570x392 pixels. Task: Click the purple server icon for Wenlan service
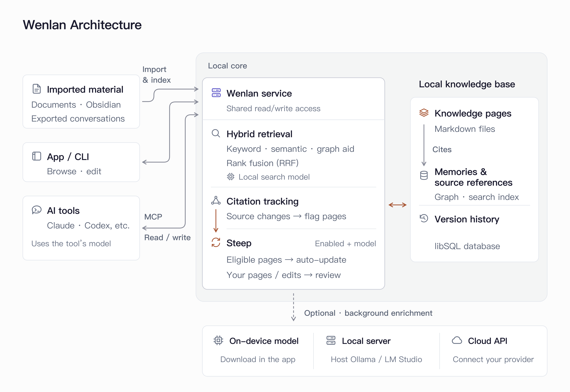(216, 93)
